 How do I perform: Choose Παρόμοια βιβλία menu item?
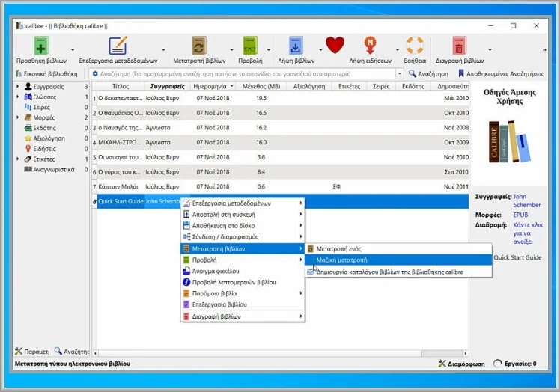243,293
